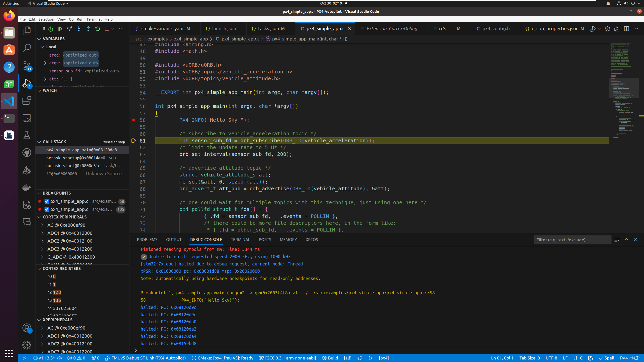644x362 pixels.
Task: Maximize the bottom panel size
Action: click(x=626, y=240)
